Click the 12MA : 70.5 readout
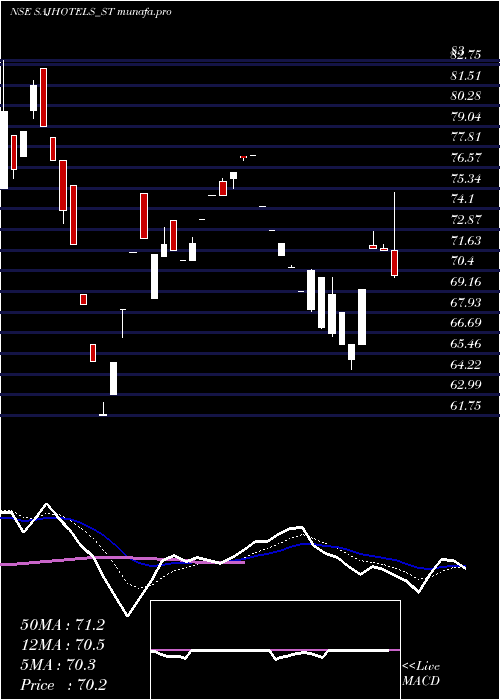Image resolution: width=500 pixels, height=700 pixels. (x=63, y=645)
